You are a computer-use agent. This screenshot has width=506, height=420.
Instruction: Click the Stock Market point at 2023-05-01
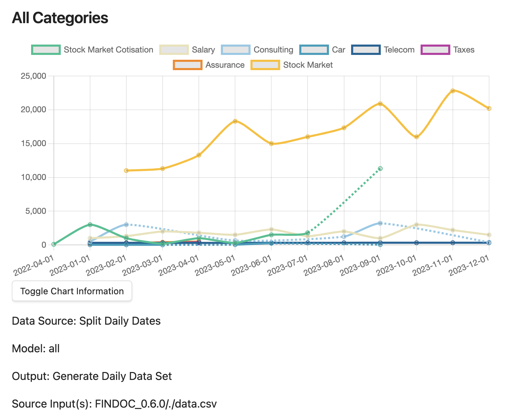[x=235, y=121]
